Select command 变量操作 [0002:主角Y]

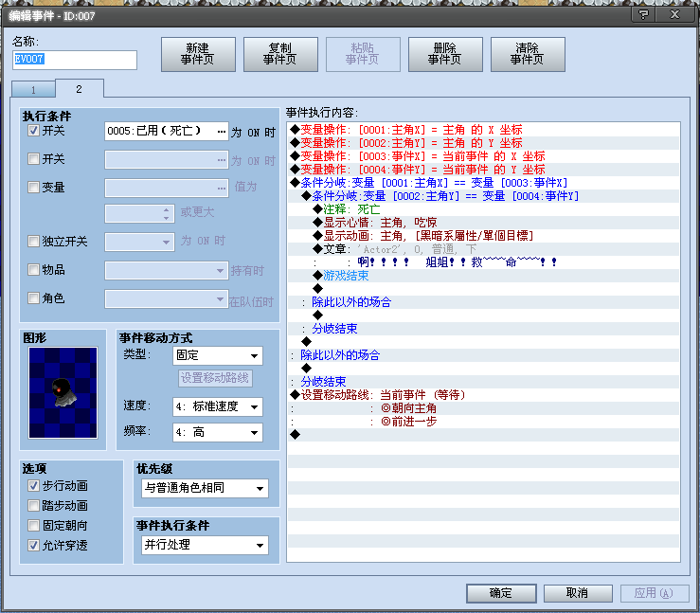coord(483,143)
